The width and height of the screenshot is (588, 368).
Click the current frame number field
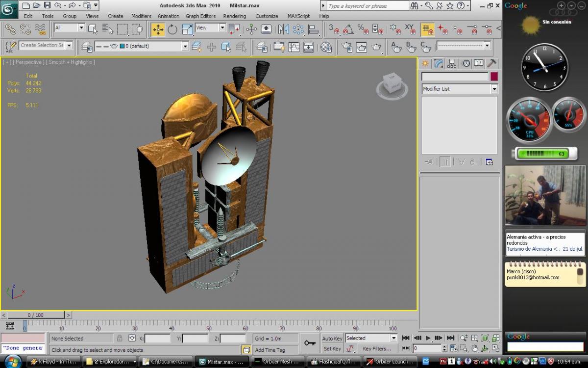click(427, 348)
